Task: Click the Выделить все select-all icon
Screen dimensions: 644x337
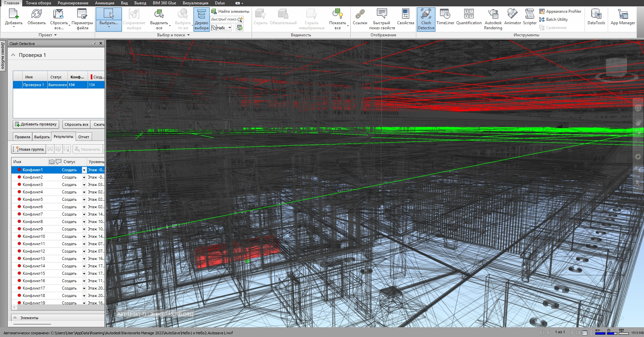Action: (x=159, y=14)
